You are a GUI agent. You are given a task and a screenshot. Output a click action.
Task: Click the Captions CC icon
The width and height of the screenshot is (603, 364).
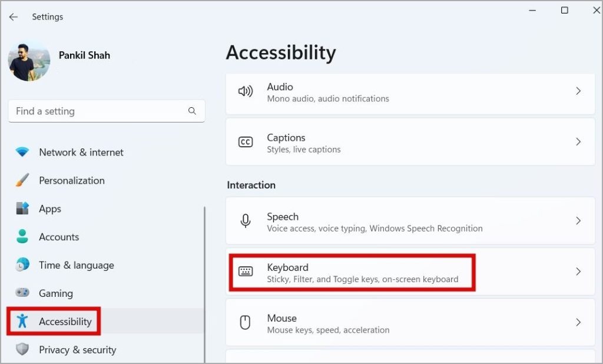pyautogui.click(x=246, y=142)
